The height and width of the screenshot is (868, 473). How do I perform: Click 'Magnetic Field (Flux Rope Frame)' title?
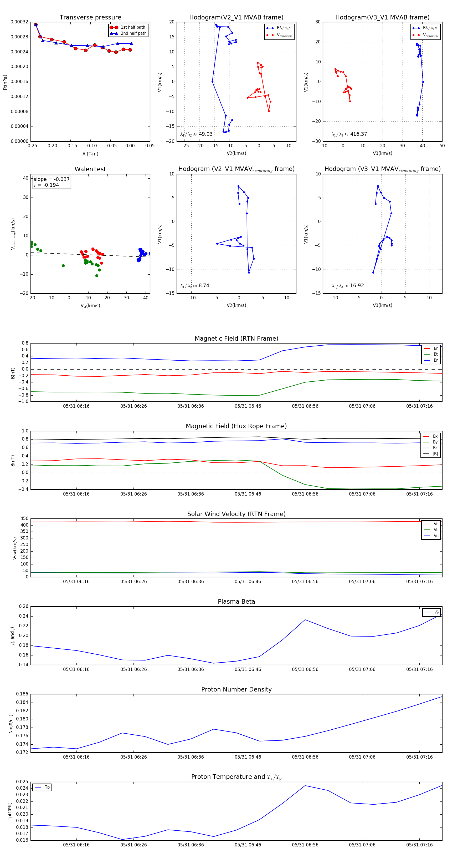[x=236, y=426]
